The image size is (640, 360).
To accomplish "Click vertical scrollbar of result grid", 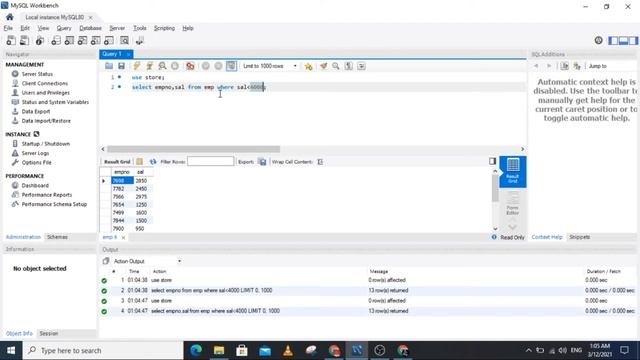I will (495, 189).
